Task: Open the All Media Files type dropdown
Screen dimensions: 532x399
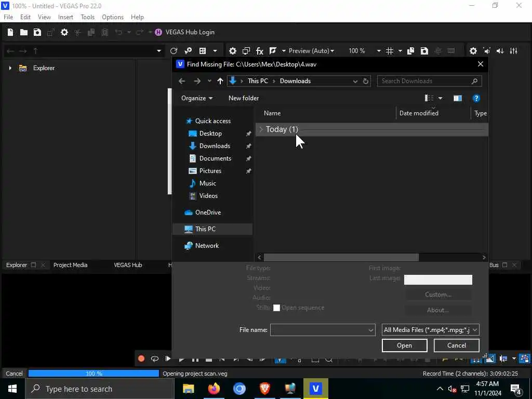Action: pos(430,330)
